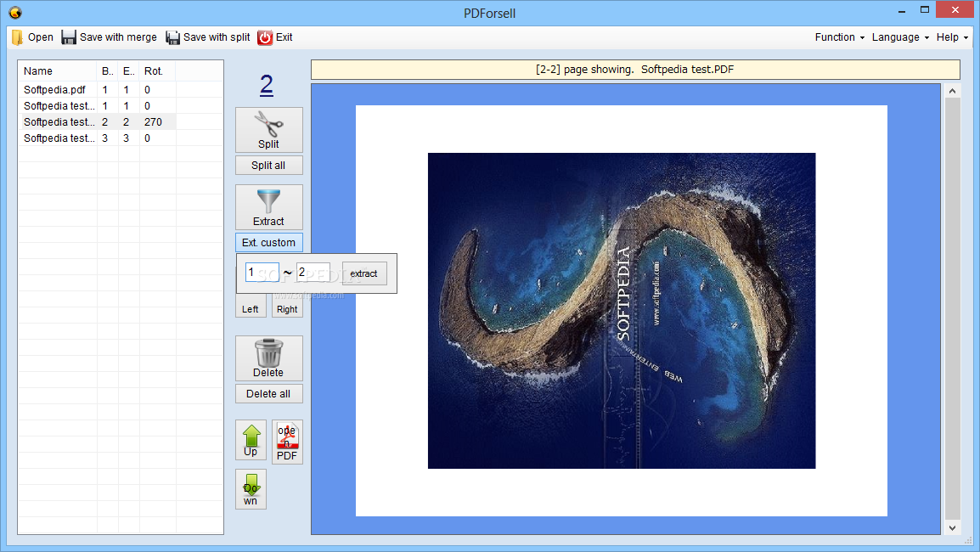Move item up with green Up arrow

tap(251, 440)
